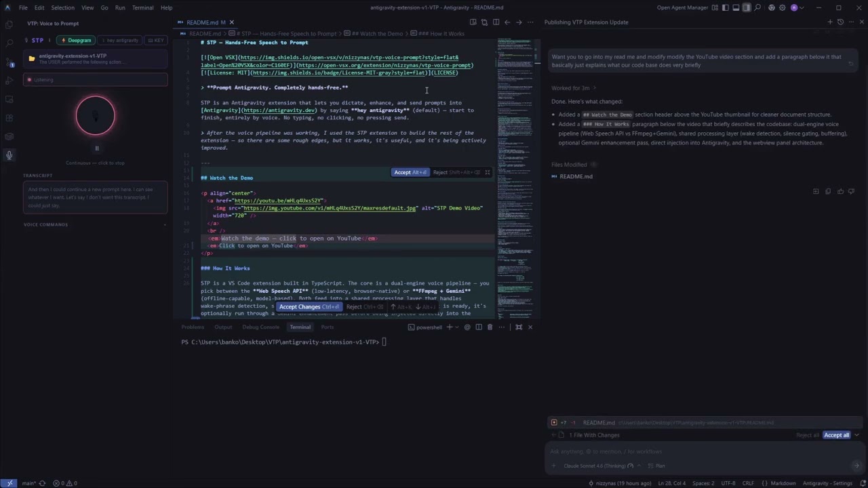Start a new agent conversation with plus
Screen dimensions: 868x488
pos(829,22)
